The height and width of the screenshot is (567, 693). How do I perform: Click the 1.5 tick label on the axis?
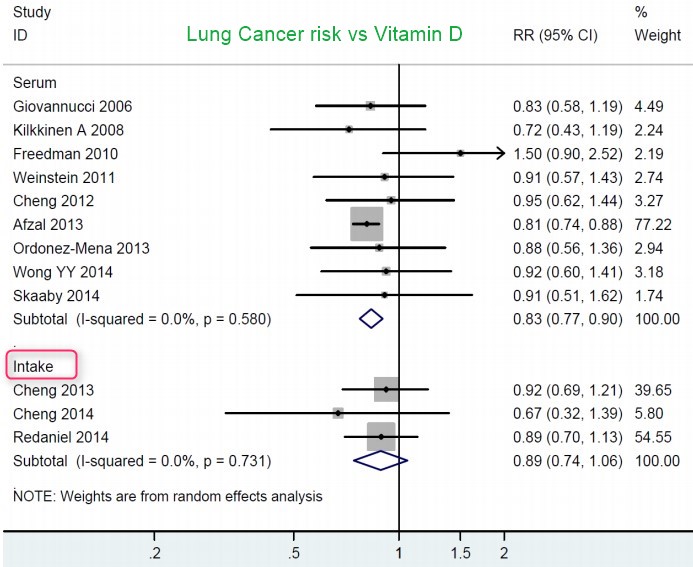coord(462,553)
